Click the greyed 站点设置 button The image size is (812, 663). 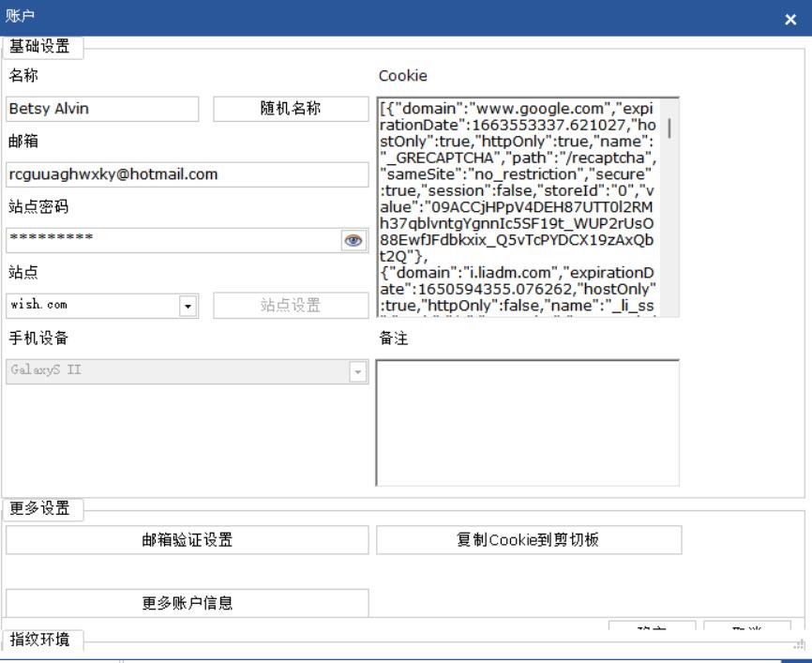(291, 306)
